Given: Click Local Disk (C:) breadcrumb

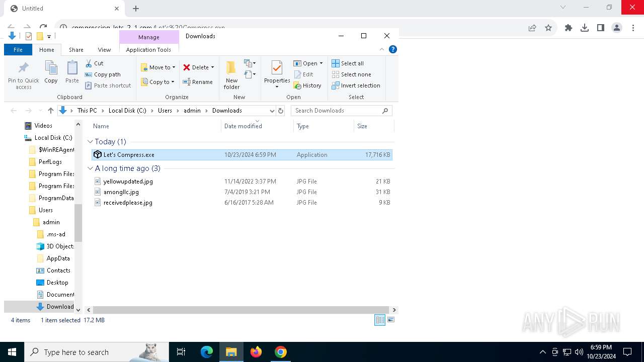Looking at the screenshot, I should 127,111.
